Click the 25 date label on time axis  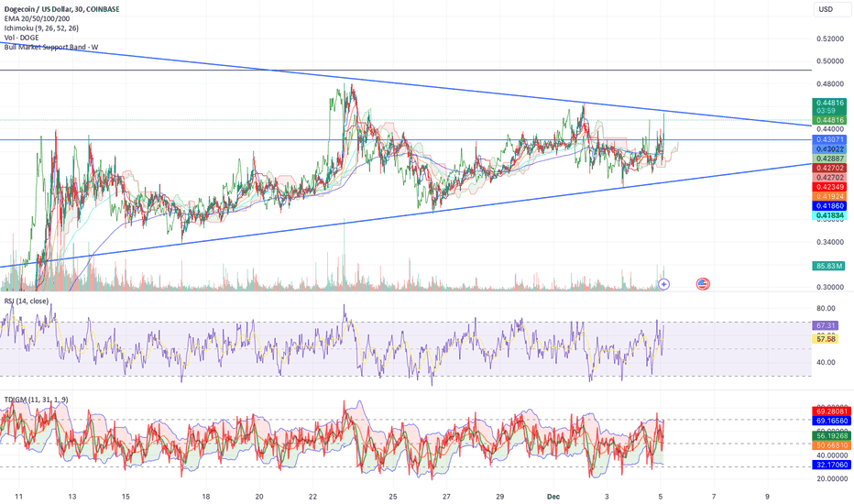(393, 497)
